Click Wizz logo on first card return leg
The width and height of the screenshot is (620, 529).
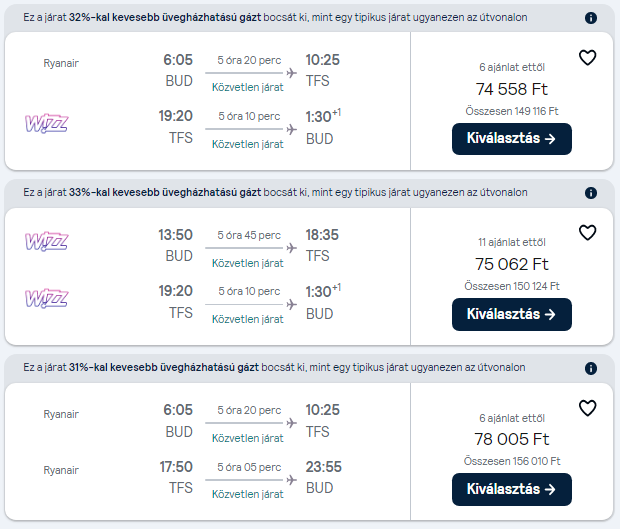pyautogui.click(x=47, y=124)
